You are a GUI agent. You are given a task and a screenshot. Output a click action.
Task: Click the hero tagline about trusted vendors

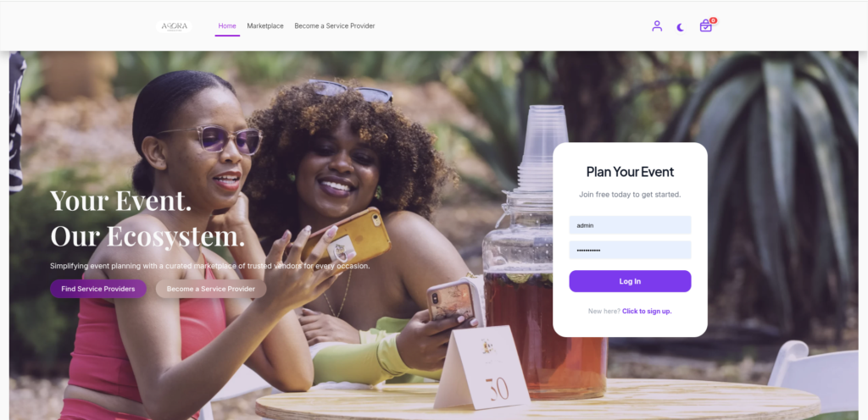pyautogui.click(x=210, y=266)
